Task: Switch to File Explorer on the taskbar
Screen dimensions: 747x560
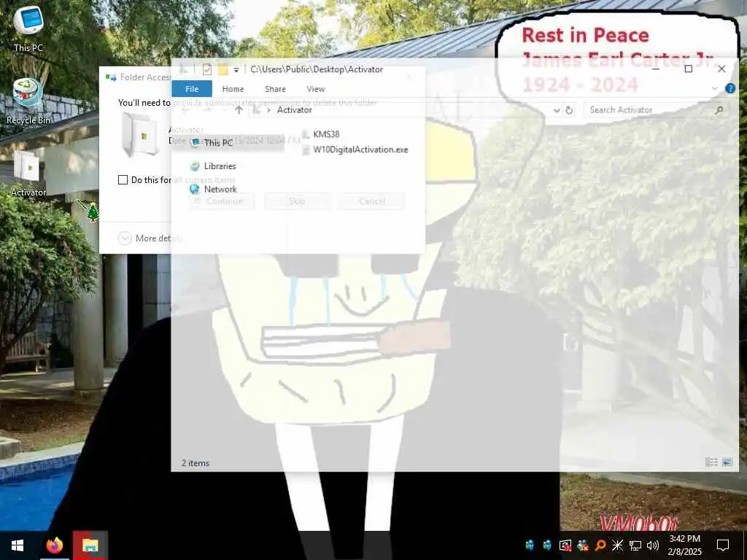Action: pos(90,545)
